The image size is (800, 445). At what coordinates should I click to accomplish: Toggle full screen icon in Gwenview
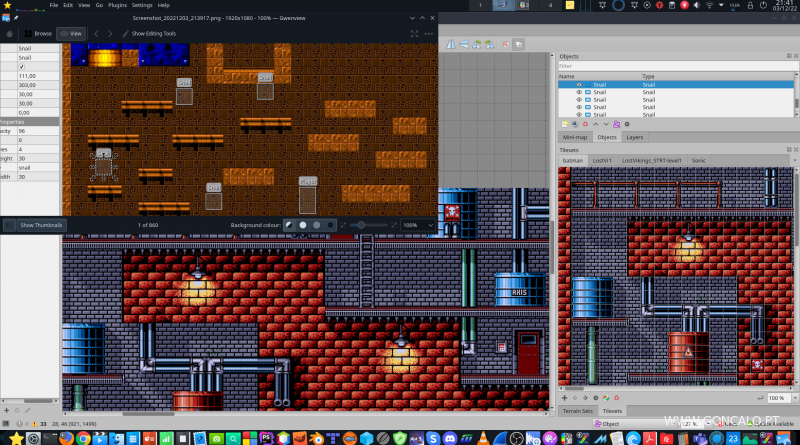[x=414, y=34]
